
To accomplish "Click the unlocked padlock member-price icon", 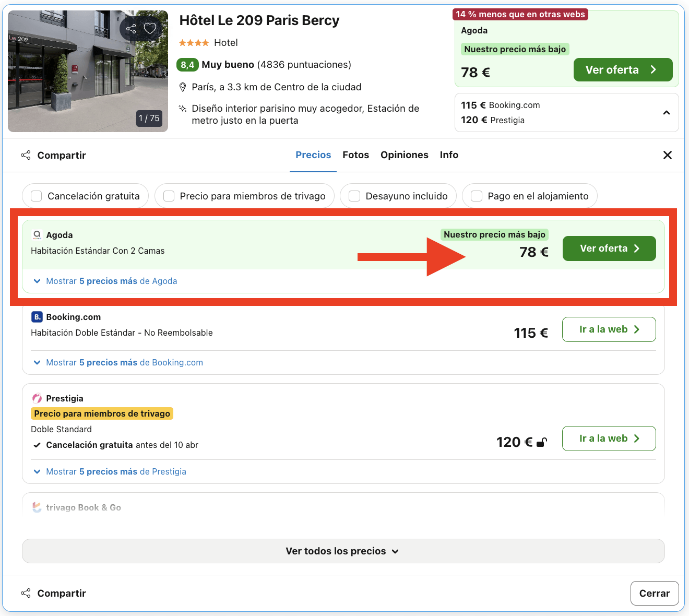I will [x=542, y=442].
